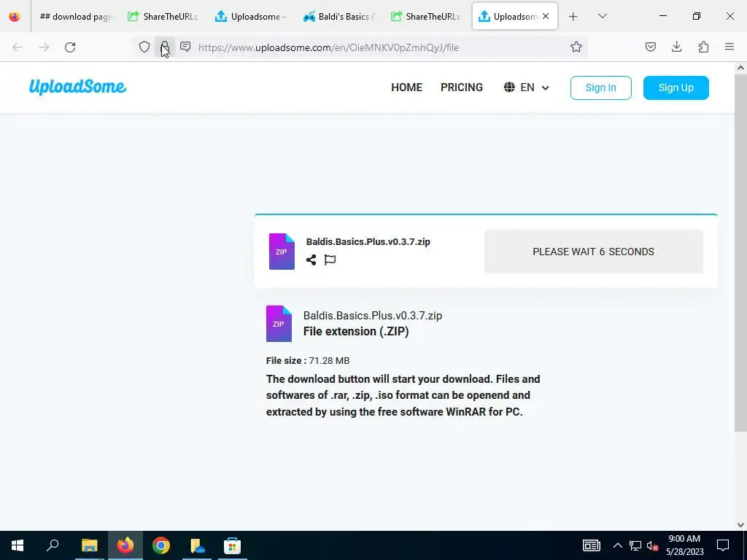Open Microsoft Store from the taskbar
The height and width of the screenshot is (560, 747).
[x=233, y=545]
